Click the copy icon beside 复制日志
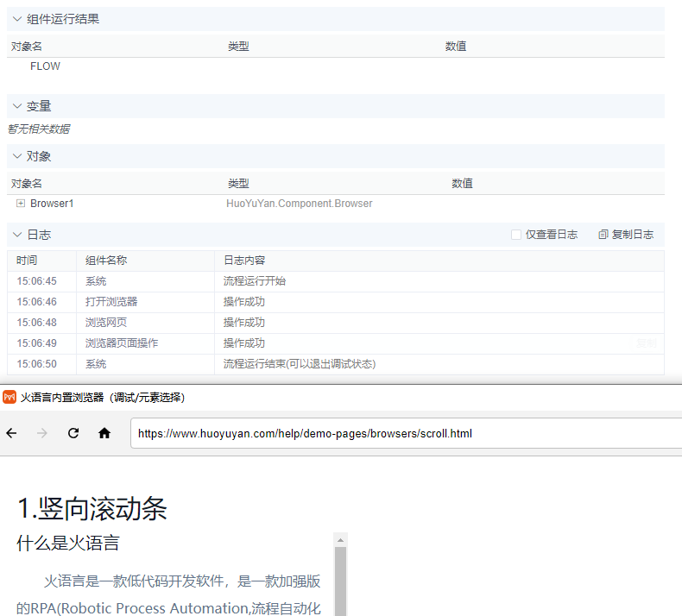The image size is (682, 616). coord(603,235)
